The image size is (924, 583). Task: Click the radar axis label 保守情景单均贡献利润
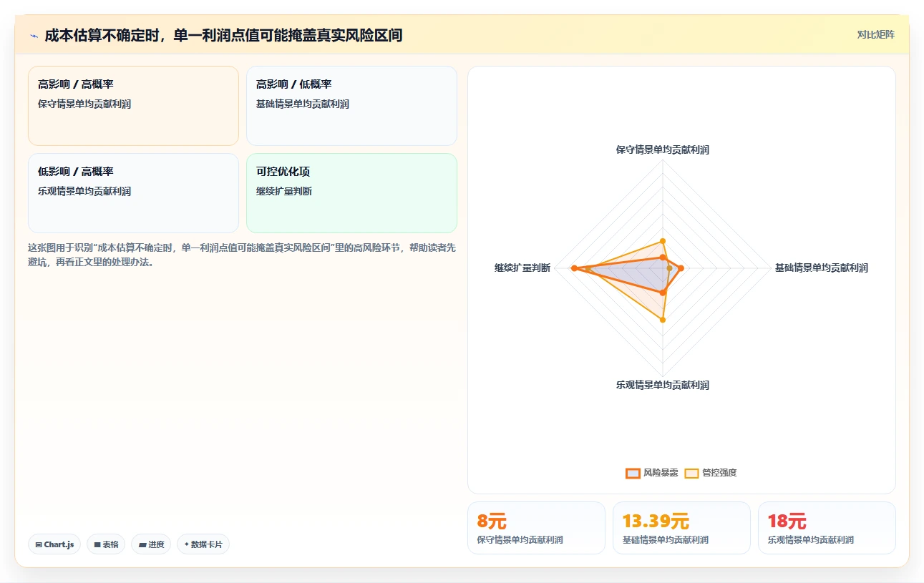point(663,150)
